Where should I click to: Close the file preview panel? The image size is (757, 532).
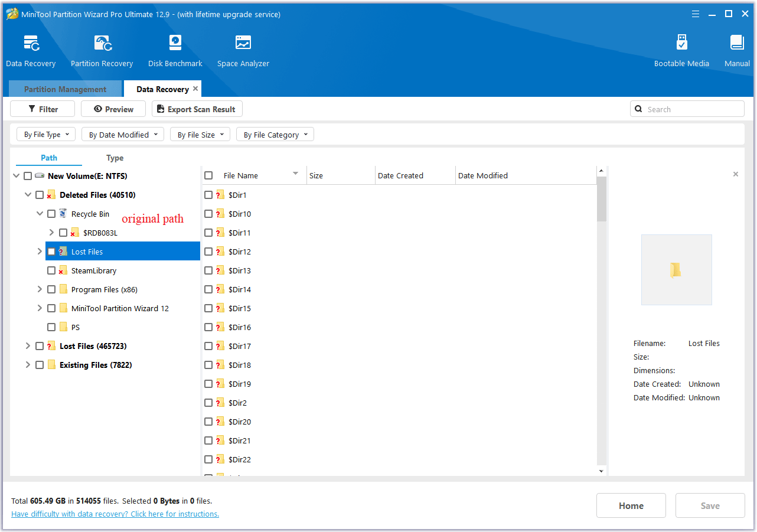[735, 174]
